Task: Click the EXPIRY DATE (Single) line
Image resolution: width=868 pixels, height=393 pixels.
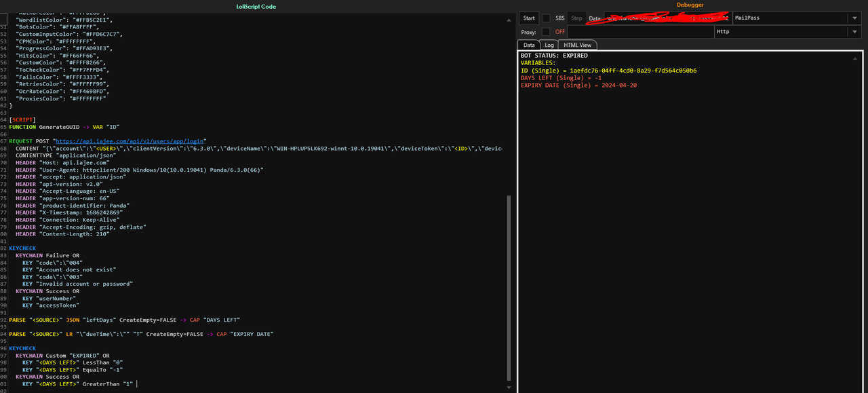Action: tap(579, 86)
